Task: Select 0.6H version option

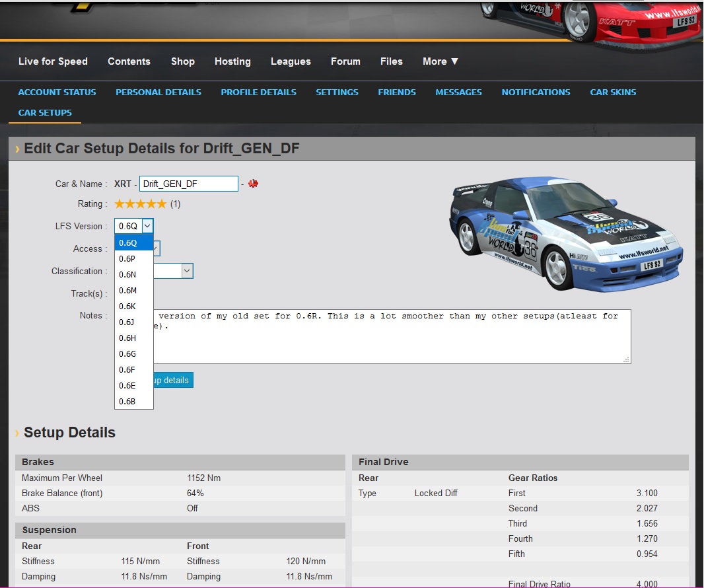Action: [134, 338]
